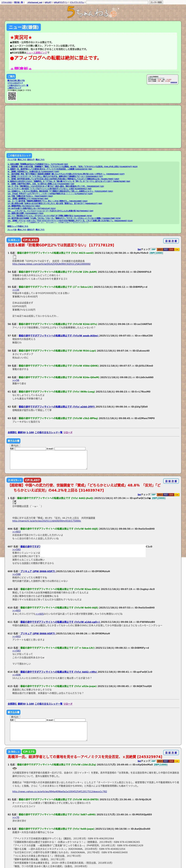Viewport: 186px width, 868px height.
Task: Click avatar icon under post 1 of 高橋洋一氏 thread
Action: 14,769
